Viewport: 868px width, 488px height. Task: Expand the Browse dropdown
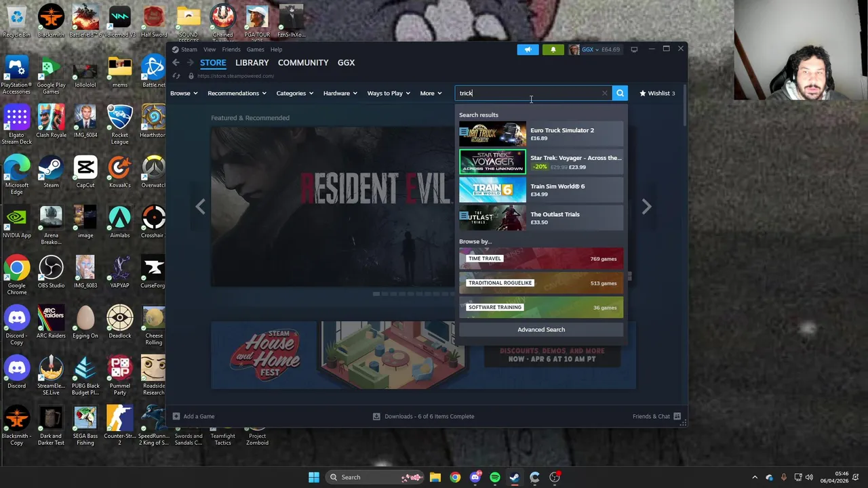[x=184, y=94]
